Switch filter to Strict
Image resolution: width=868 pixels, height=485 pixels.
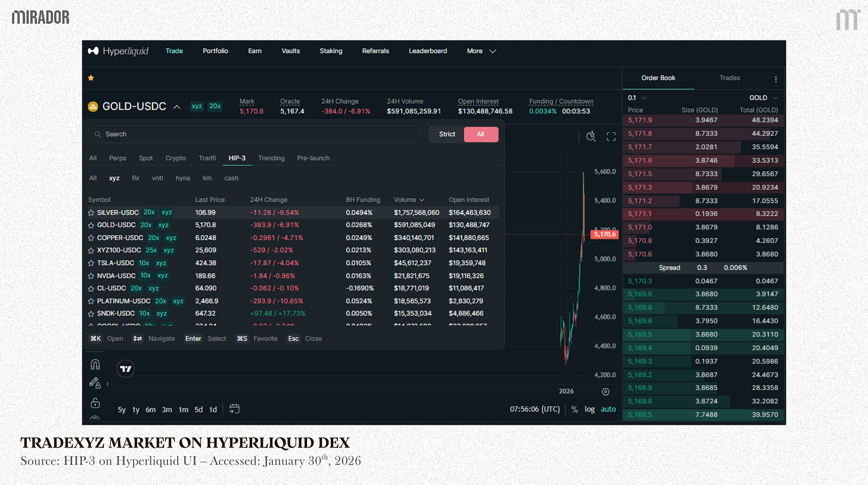tap(447, 134)
